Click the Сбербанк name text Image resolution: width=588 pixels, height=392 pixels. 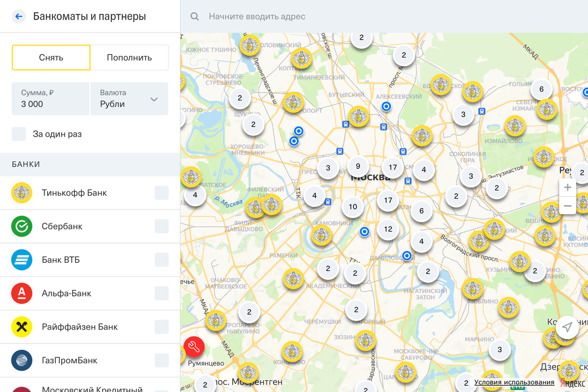coord(62,226)
